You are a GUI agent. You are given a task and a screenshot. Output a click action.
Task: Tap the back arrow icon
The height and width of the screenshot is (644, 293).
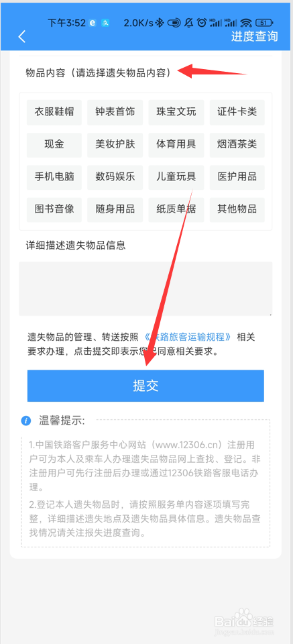(x=22, y=36)
